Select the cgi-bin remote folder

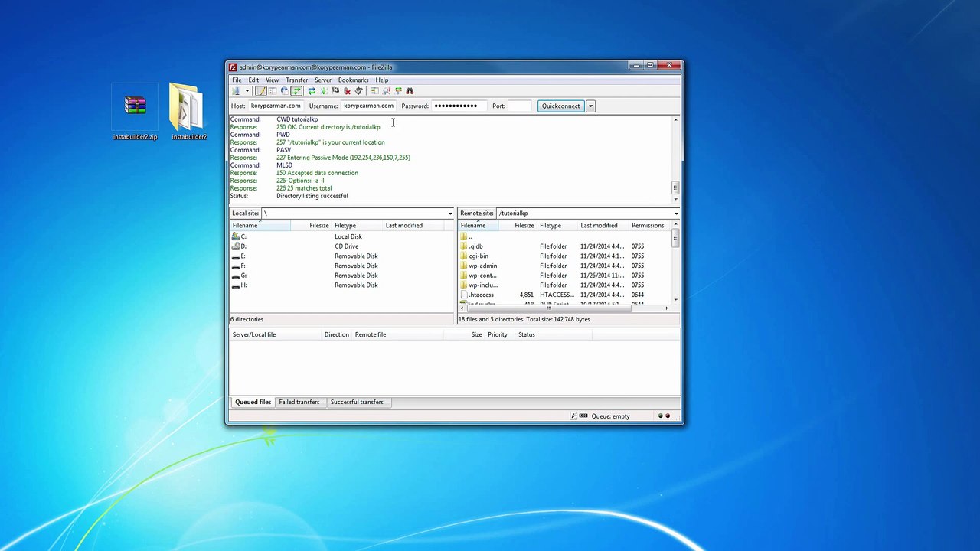coord(564,256)
